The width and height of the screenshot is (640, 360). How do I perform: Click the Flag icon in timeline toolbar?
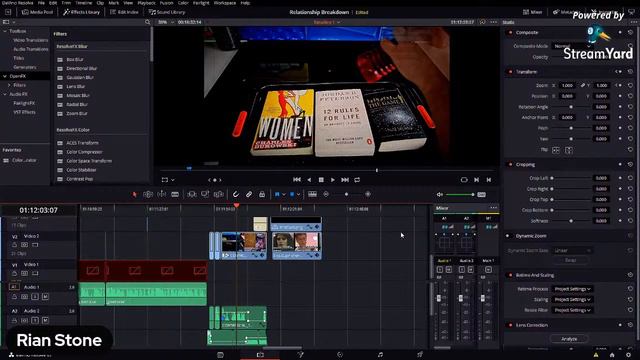(x=277, y=195)
